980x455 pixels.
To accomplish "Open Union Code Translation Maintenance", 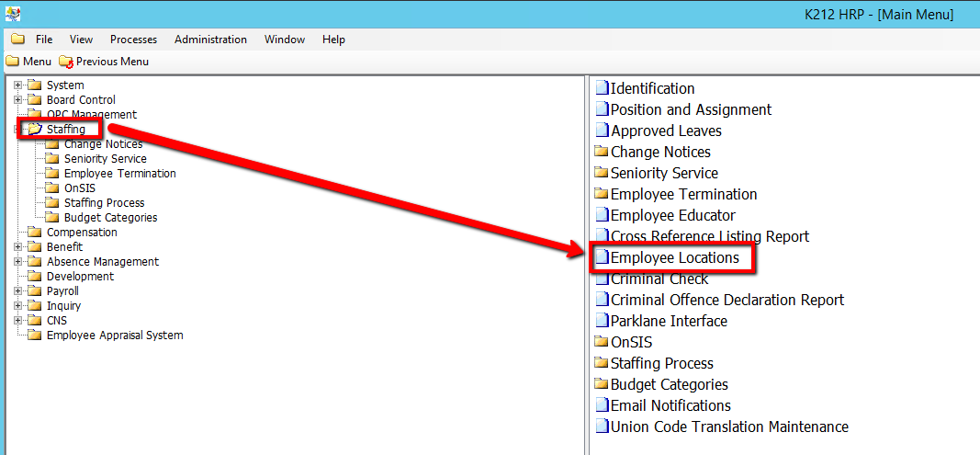I will click(x=729, y=427).
